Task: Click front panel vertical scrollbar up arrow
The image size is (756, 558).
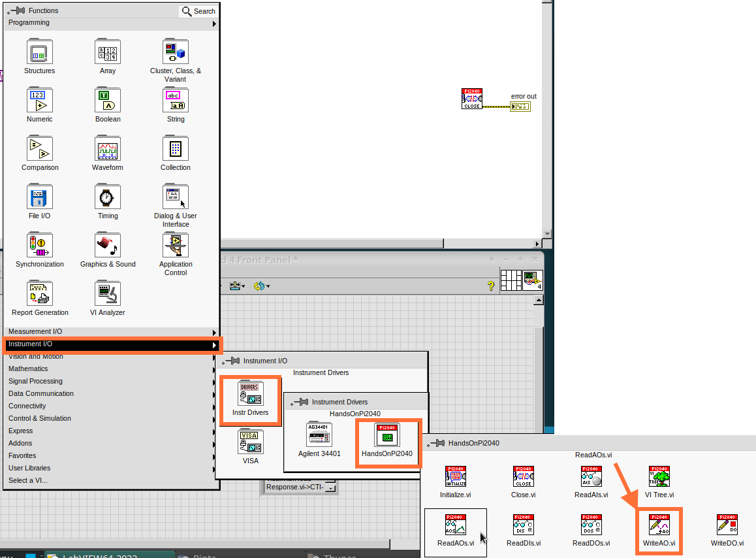Action: 539,301
